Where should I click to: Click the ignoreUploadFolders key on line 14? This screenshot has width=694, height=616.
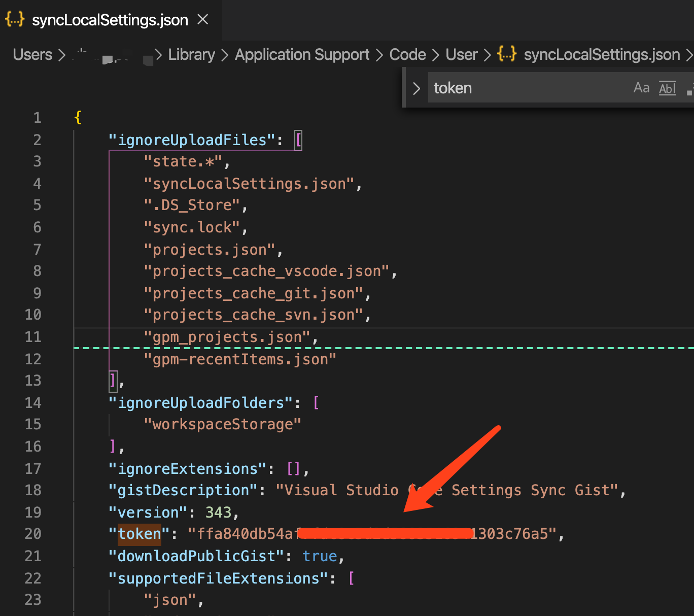(x=201, y=403)
